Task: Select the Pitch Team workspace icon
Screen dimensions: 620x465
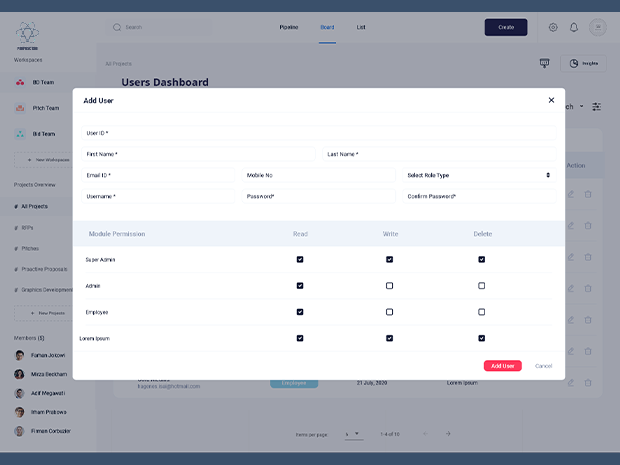Action: tap(20, 108)
